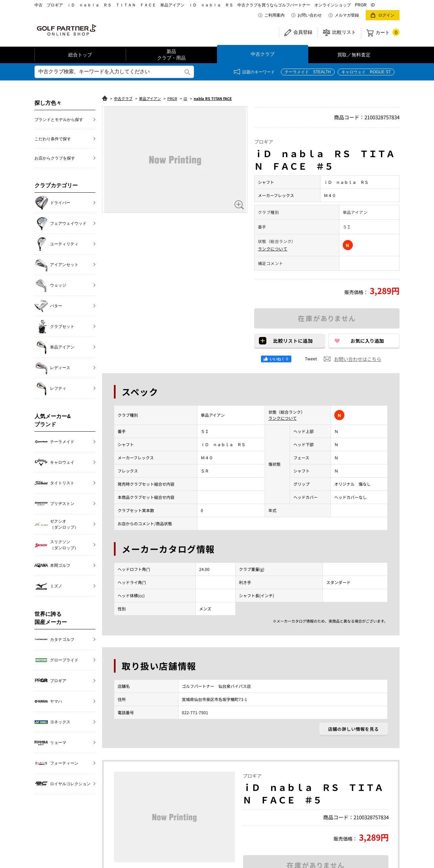Viewport: 434px width, 868px height.
Task: Switch to 新品クラブ・用品 tab
Action: click(x=171, y=55)
